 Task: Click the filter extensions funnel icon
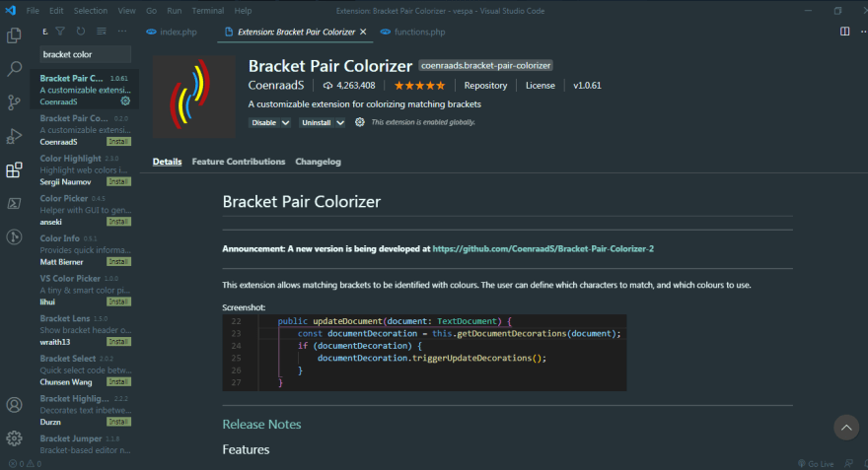click(x=60, y=32)
